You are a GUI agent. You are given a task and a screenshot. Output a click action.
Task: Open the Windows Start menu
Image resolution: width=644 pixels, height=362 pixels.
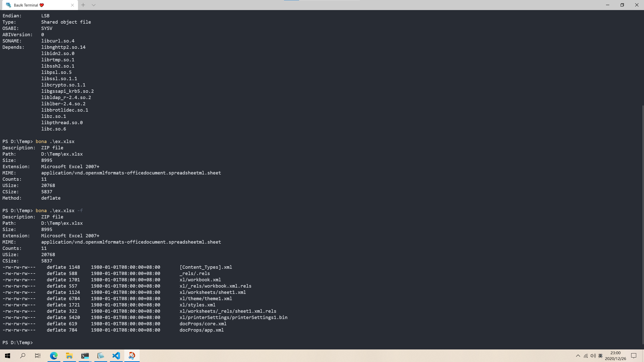tap(8, 356)
